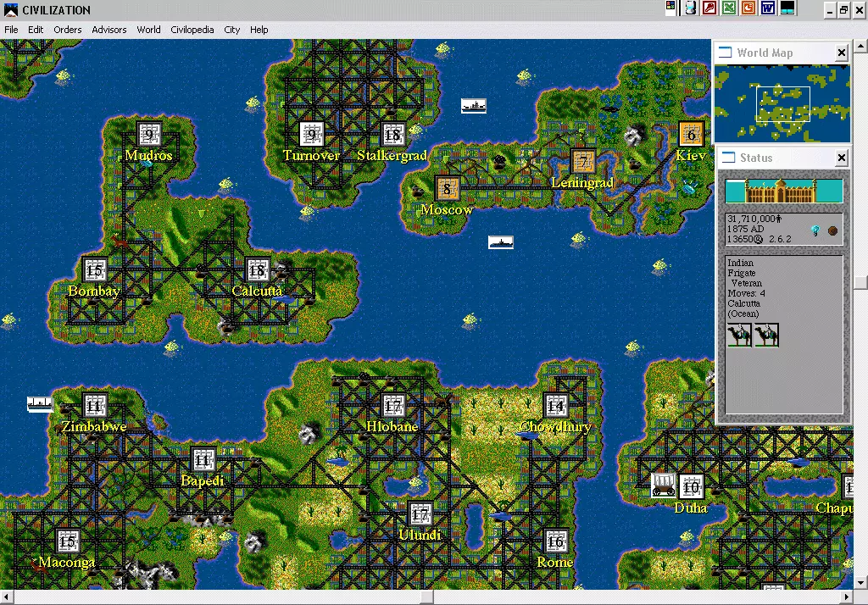The image size is (868, 605).
Task: Select the first camel cargo unit icon
Action: click(738, 335)
